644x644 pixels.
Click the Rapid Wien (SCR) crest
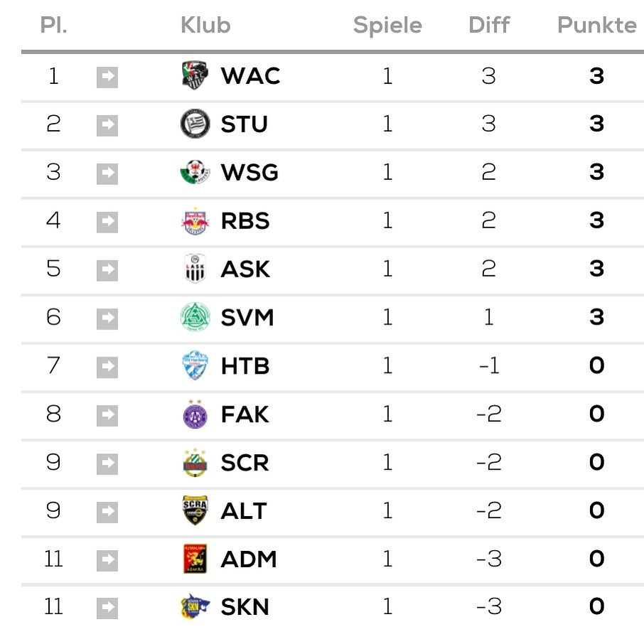coord(195,463)
